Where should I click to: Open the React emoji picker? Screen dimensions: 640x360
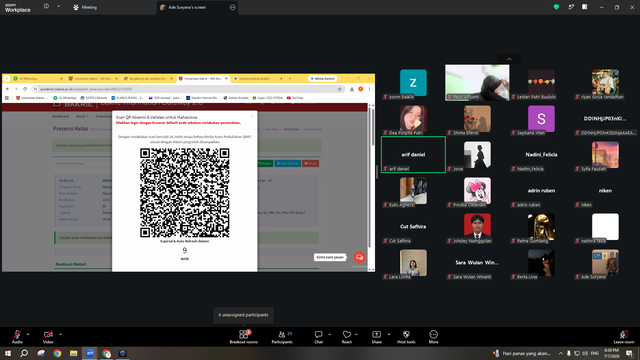[x=347, y=337]
